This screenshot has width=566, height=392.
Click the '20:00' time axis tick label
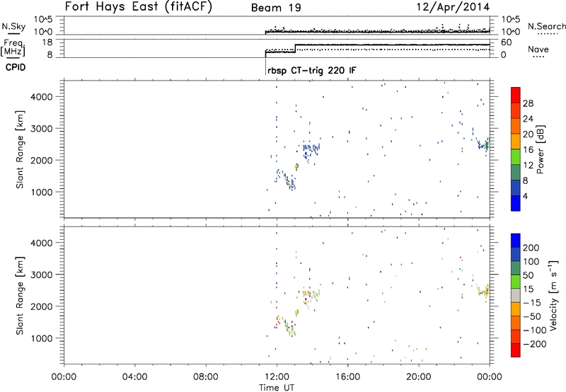click(x=419, y=377)
